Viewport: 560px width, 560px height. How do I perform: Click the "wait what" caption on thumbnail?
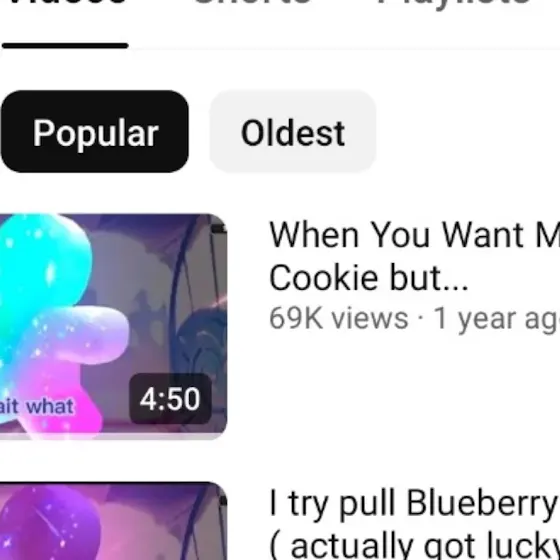(37, 406)
